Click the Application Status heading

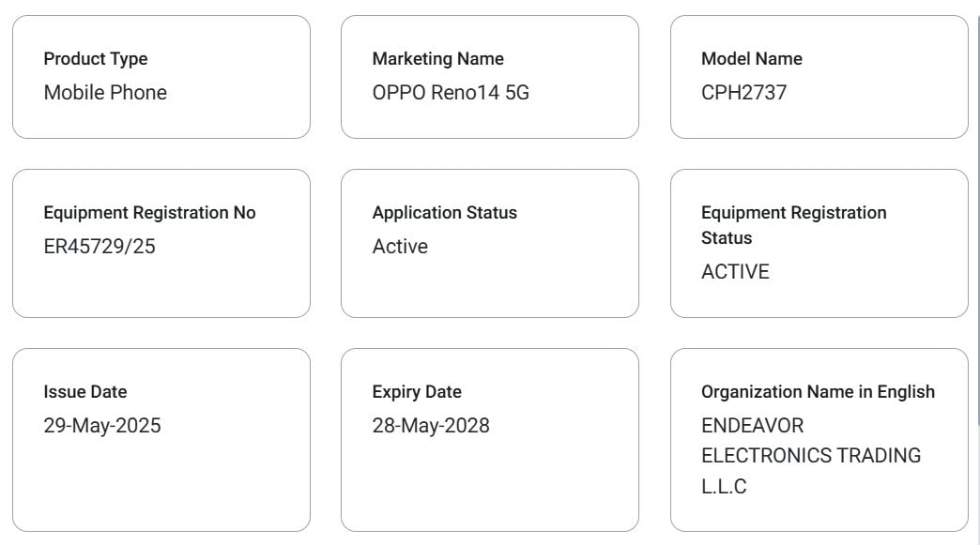pos(444,212)
